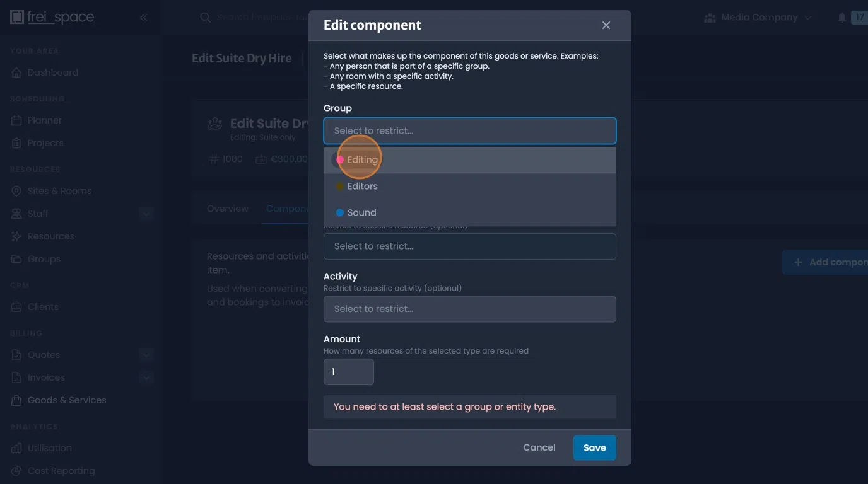
Task: Open the Planner scheduling view
Action: (47, 120)
